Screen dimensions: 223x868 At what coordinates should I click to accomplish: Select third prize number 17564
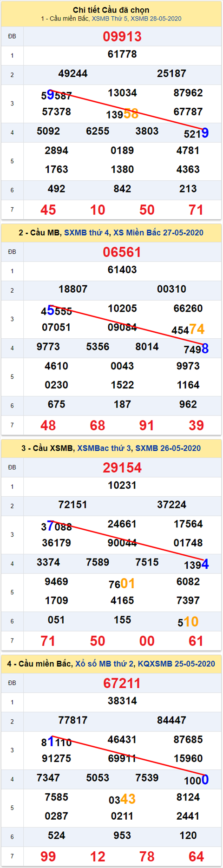188,524
